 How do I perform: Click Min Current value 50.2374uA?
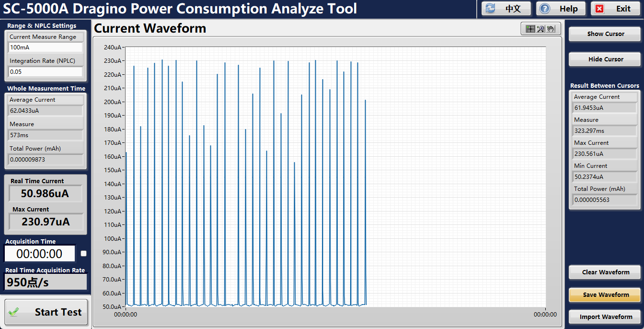pos(605,177)
